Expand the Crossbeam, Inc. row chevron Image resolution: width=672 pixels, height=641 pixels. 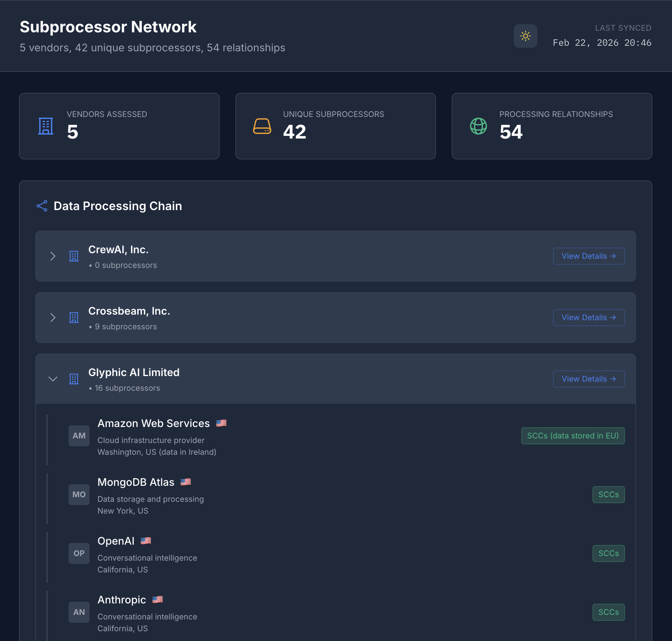[x=53, y=318]
